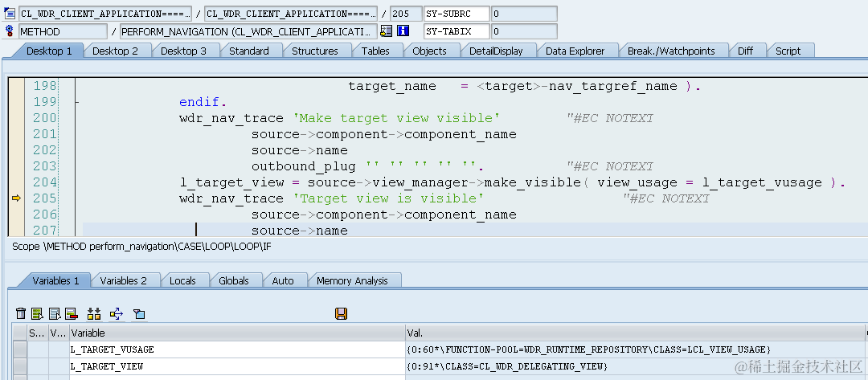
Task: Select the Globals tab
Action: [234, 280]
